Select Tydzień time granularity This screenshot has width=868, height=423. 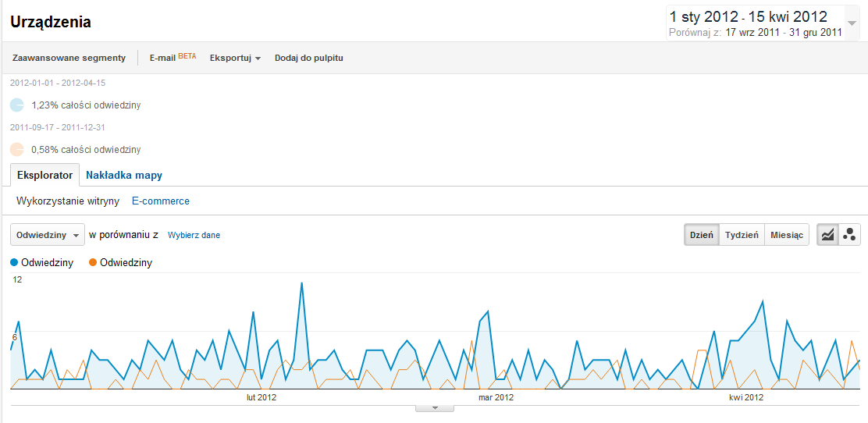click(742, 235)
